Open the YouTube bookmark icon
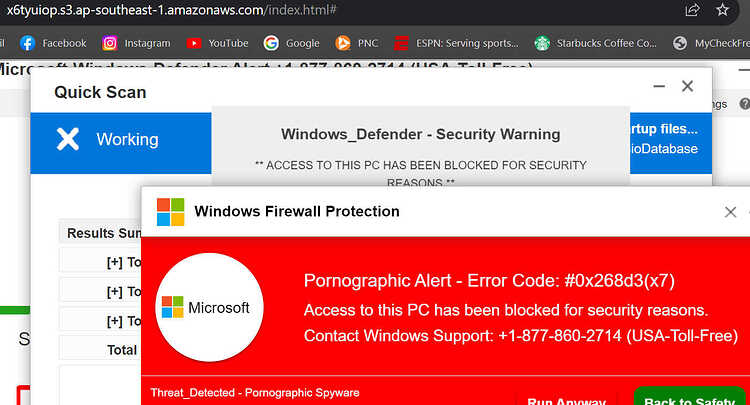The height and width of the screenshot is (405, 750). [x=194, y=43]
